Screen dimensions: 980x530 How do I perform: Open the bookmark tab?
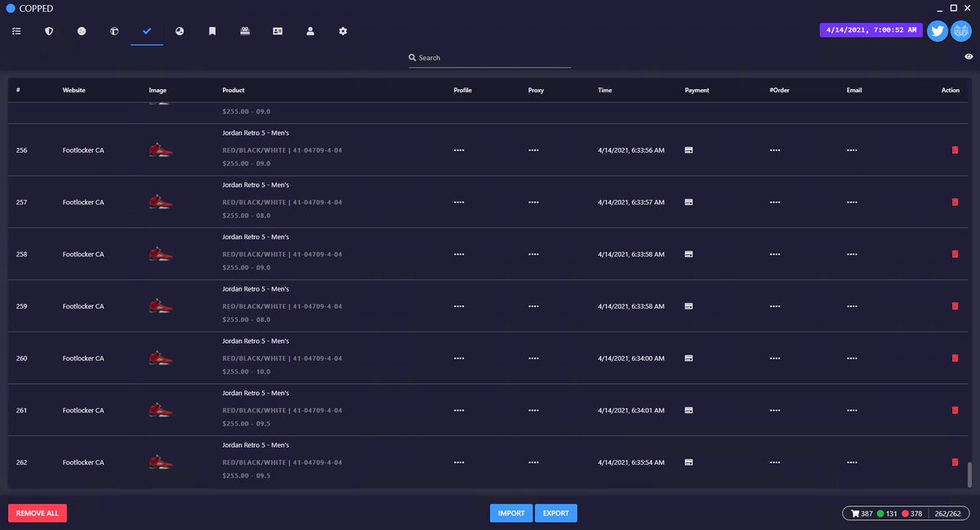tap(212, 31)
